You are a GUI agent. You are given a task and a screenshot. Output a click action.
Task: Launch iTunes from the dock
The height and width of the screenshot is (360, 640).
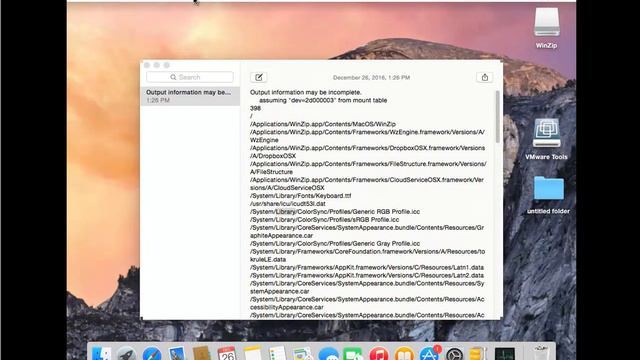379,353
